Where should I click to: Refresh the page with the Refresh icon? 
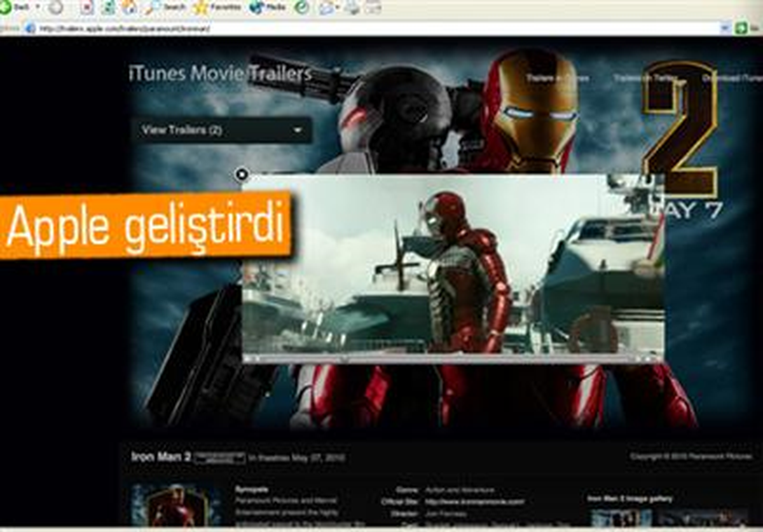click(x=109, y=7)
